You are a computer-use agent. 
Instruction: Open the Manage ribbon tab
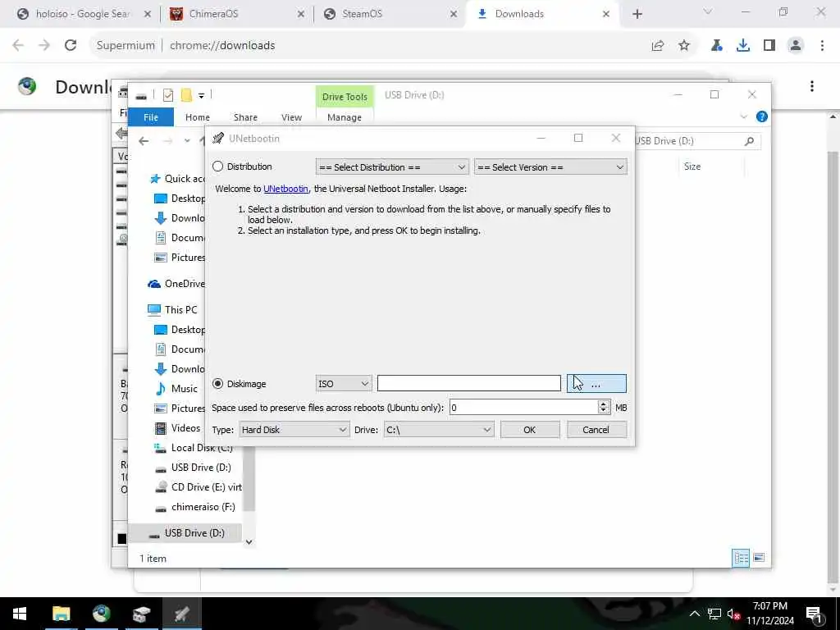click(x=344, y=116)
